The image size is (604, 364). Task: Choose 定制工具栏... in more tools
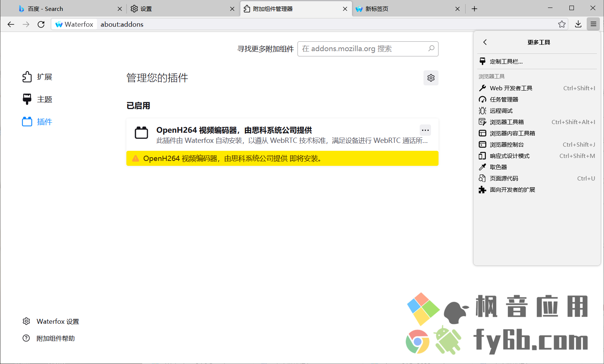point(537,61)
